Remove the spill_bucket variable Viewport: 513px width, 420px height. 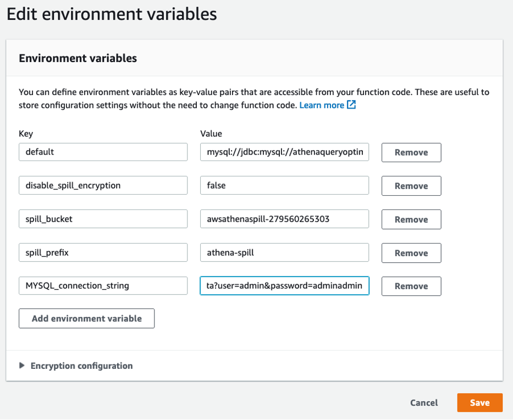click(411, 219)
